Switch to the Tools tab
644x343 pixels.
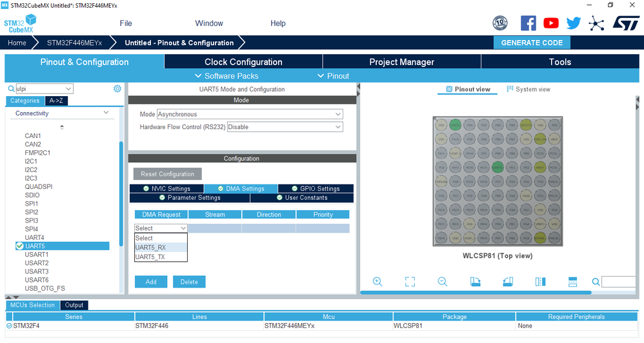click(560, 62)
